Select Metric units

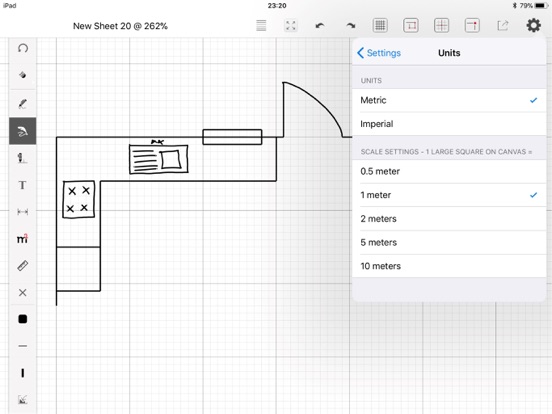coord(449,100)
